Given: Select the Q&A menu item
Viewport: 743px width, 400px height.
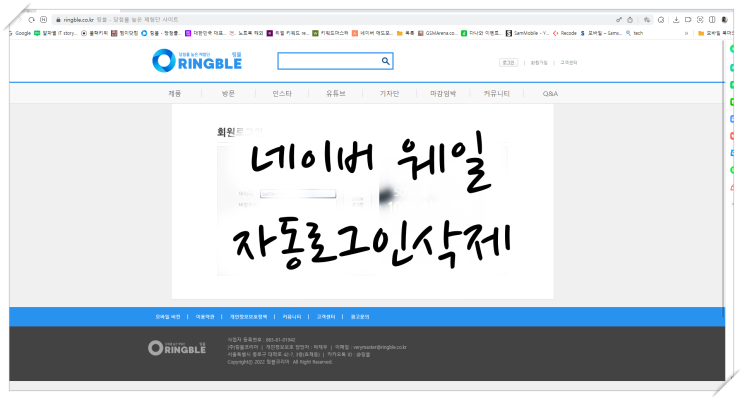Looking at the screenshot, I should coord(550,93).
